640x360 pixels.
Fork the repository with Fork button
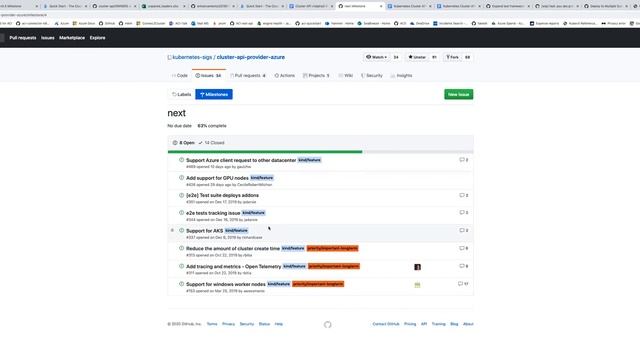click(452, 57)
